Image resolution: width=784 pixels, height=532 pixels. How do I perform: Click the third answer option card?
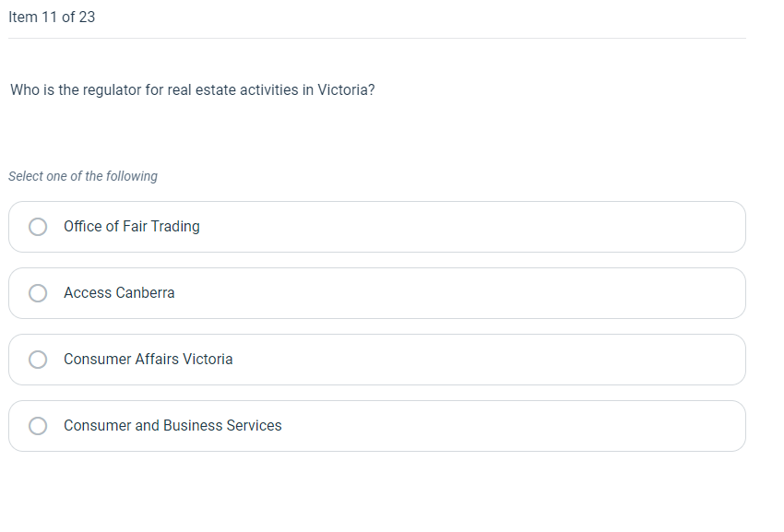[x=376, y=359]
